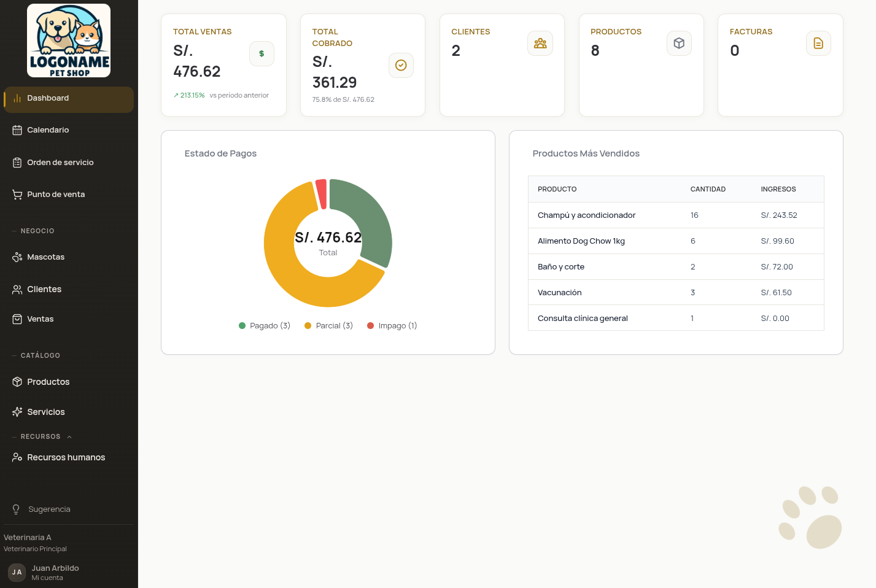Click the 75.8% de S/. 476.62 text

(x=343, y=99)
